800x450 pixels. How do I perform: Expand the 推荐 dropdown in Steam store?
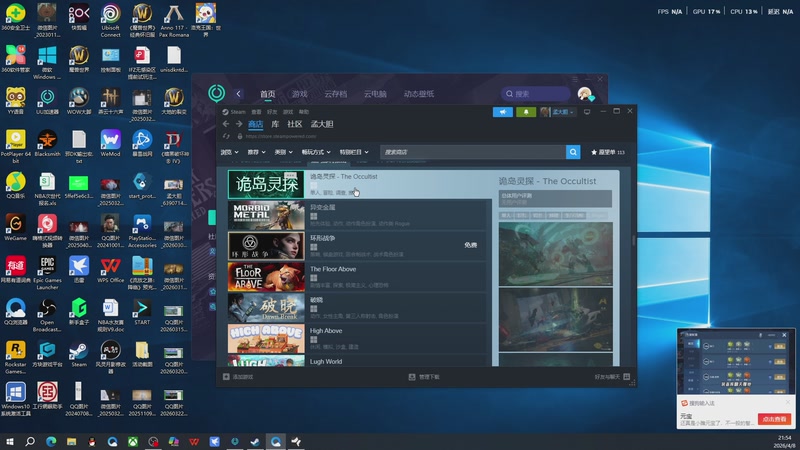pos(256,152)
